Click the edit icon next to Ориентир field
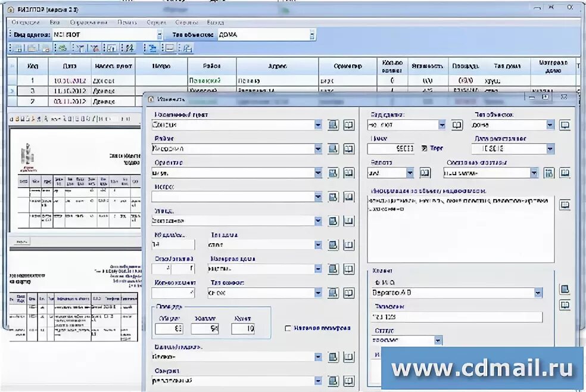The height and width of the screenshot is (392, 586). coord(333,173)
